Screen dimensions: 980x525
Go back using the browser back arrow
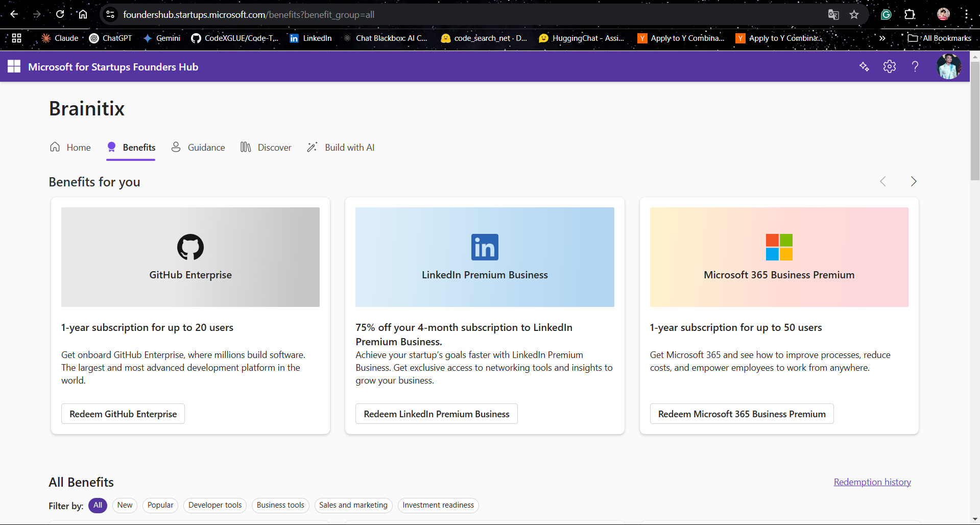coord(14,14)
